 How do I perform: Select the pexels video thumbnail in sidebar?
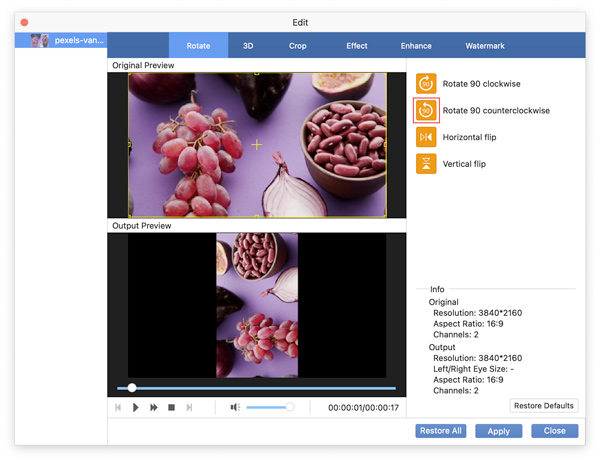point(40,41)
